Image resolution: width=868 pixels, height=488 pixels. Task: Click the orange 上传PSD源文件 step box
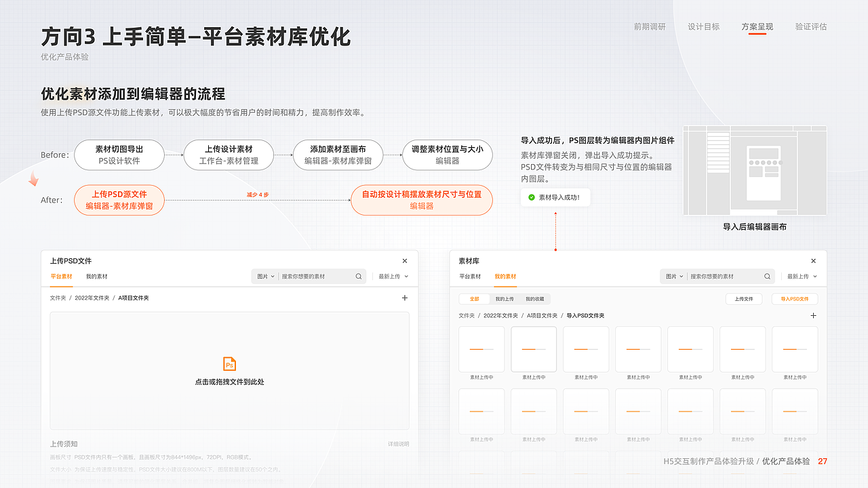pos(119,200)
